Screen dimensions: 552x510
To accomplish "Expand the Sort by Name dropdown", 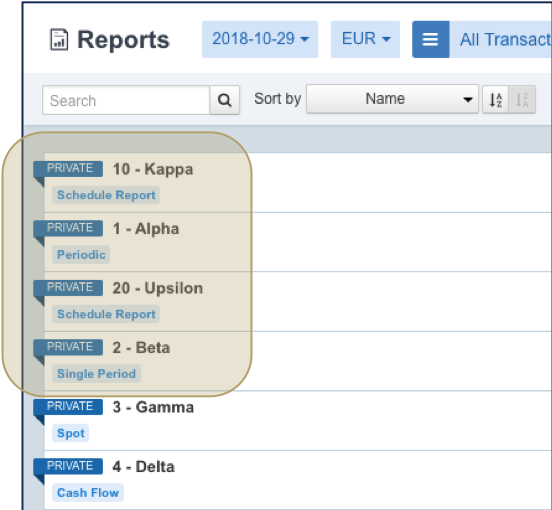I will point(392,99).
